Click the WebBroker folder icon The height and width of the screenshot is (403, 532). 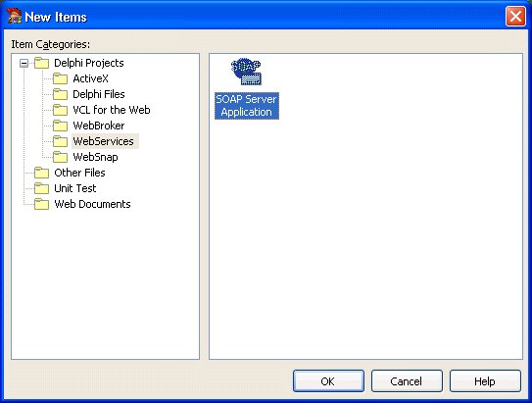pos(61,126)
